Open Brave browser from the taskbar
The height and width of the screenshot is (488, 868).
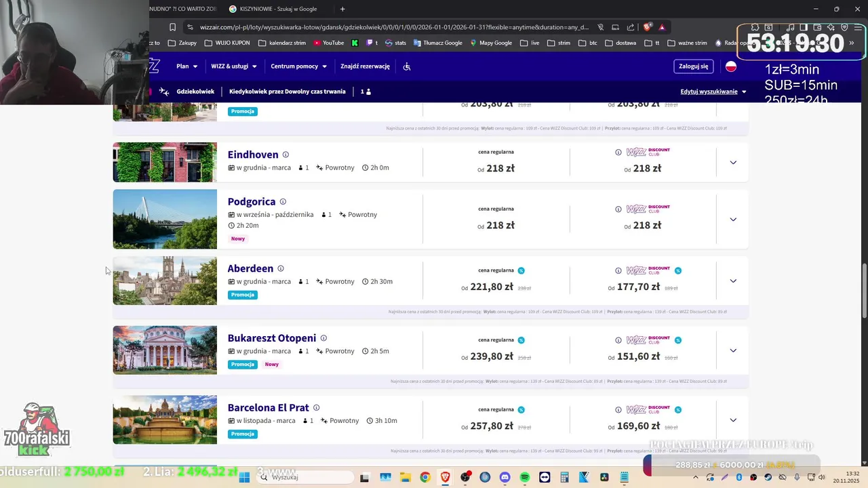[x=445, y=477]
